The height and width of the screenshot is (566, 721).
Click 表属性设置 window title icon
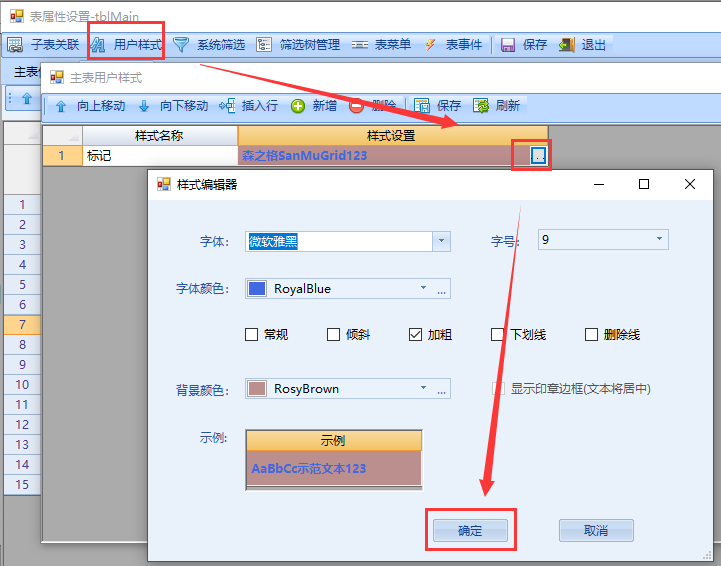click(x=17, y=17)
